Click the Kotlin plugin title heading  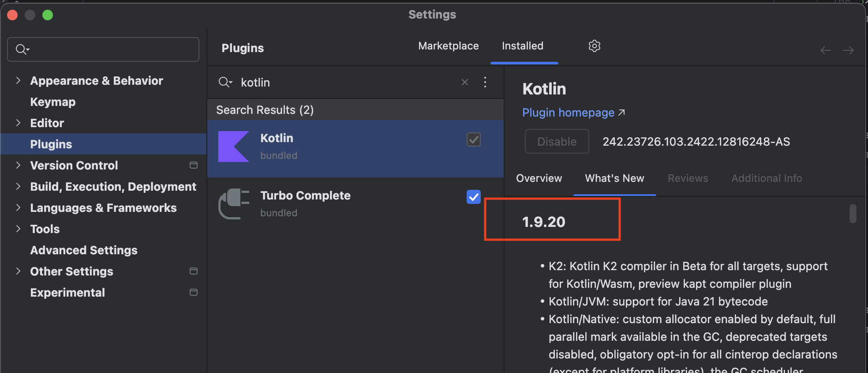coord(544,89)
